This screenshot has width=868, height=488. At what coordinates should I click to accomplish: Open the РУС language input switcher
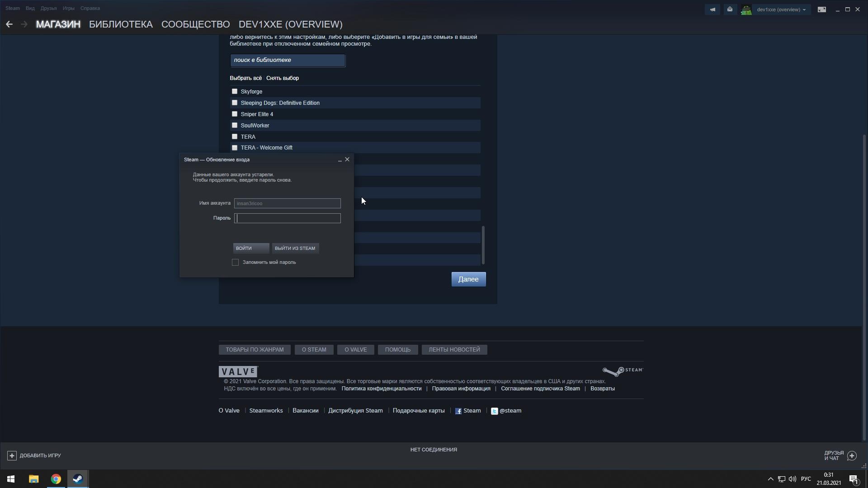click(x=806, y=479)
